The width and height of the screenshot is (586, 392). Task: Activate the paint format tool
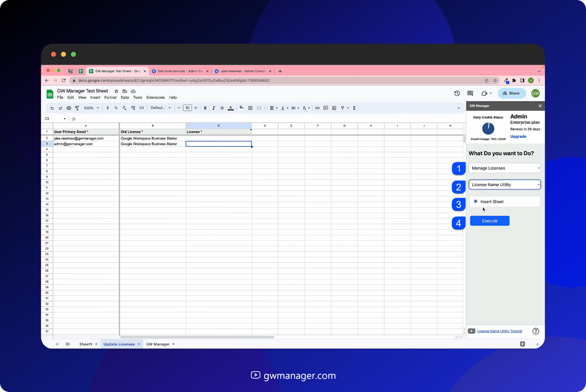point(77,108)
